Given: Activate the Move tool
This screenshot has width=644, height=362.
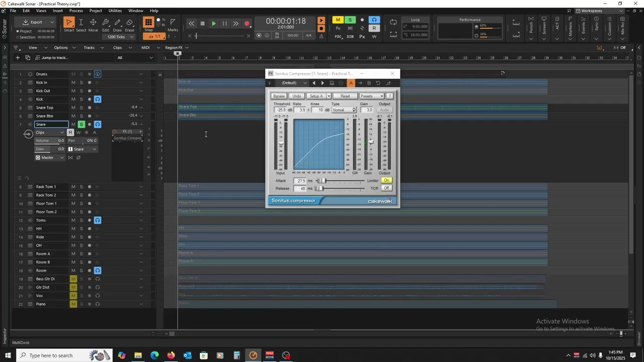Looking at the screenshot, I should coord(93,23).
